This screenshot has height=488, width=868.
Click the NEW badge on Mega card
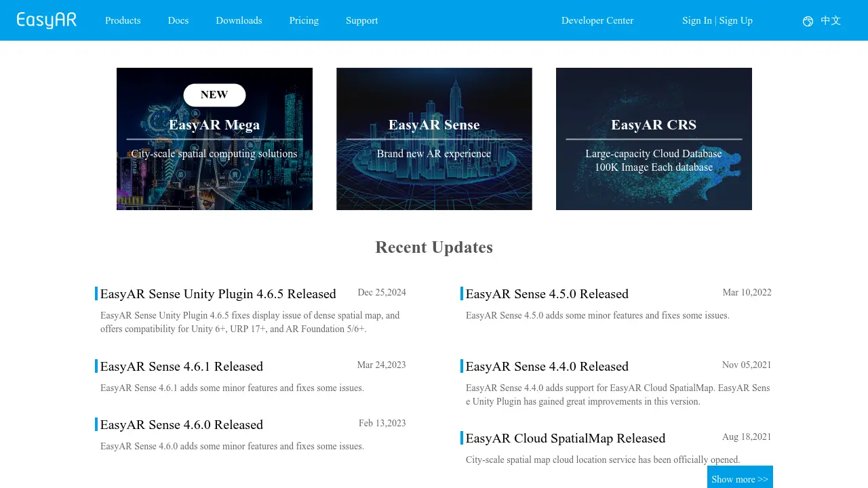214,95
